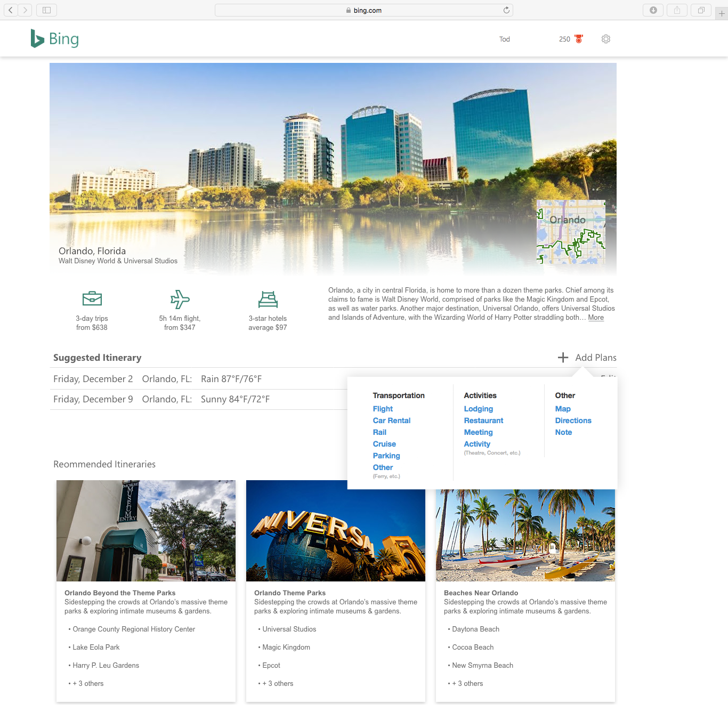Screen dimensions: 728x728
Task: Open the browser downloads icon
Action: tap(653, 10)
